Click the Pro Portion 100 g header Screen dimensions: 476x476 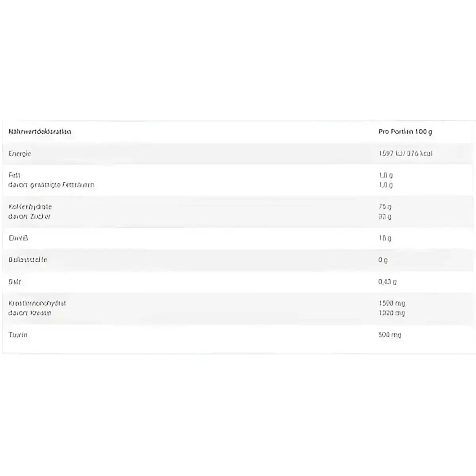coord(405,132)
